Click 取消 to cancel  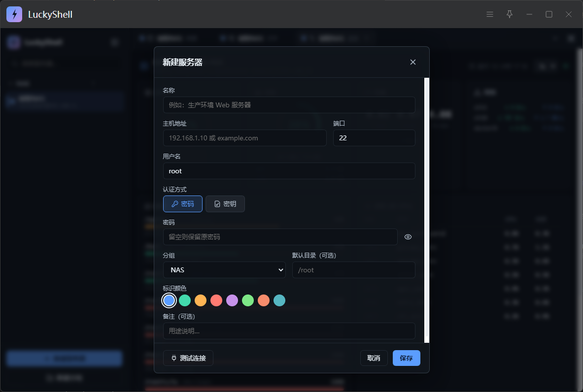[374, 358]
